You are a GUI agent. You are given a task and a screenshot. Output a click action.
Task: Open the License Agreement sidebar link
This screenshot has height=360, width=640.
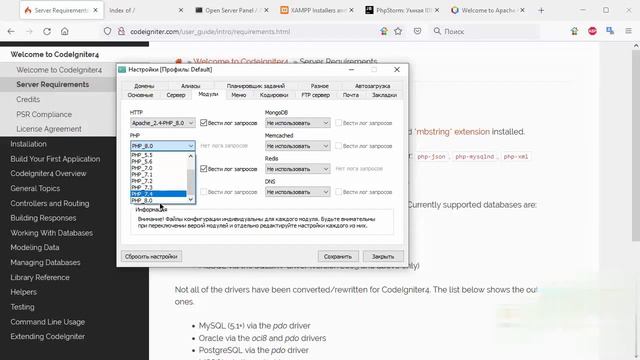[x=49, y=129]
